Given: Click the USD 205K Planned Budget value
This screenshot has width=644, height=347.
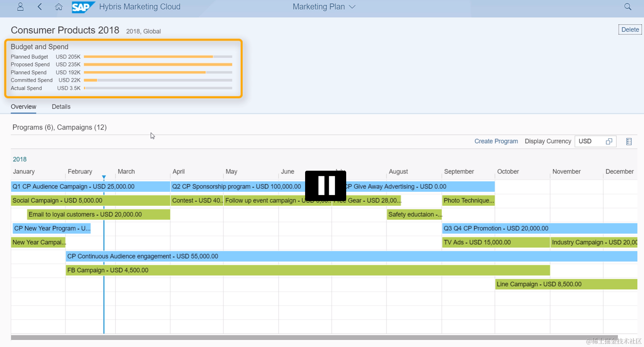Looking at the screenshot, I should tap(68, 57).
